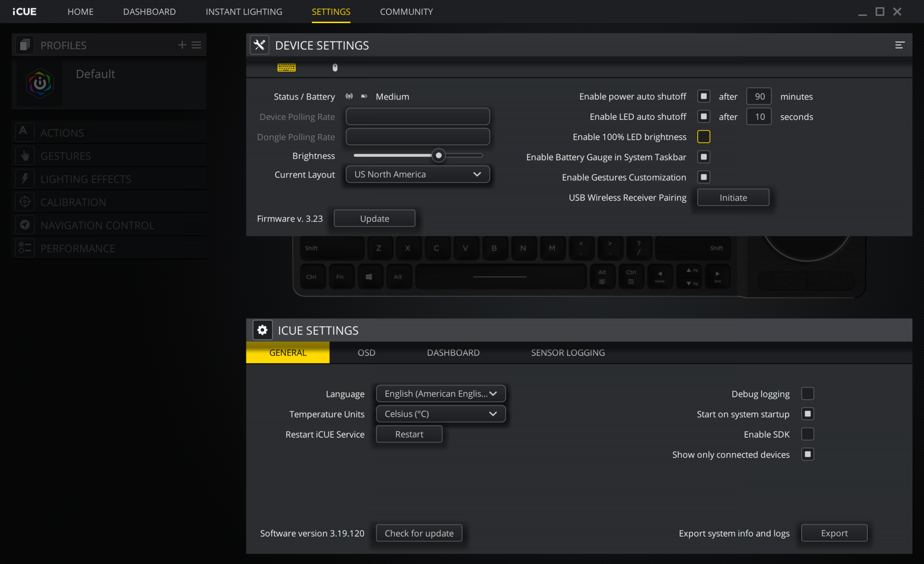Switch to the OSD tab

coord(366,353)
